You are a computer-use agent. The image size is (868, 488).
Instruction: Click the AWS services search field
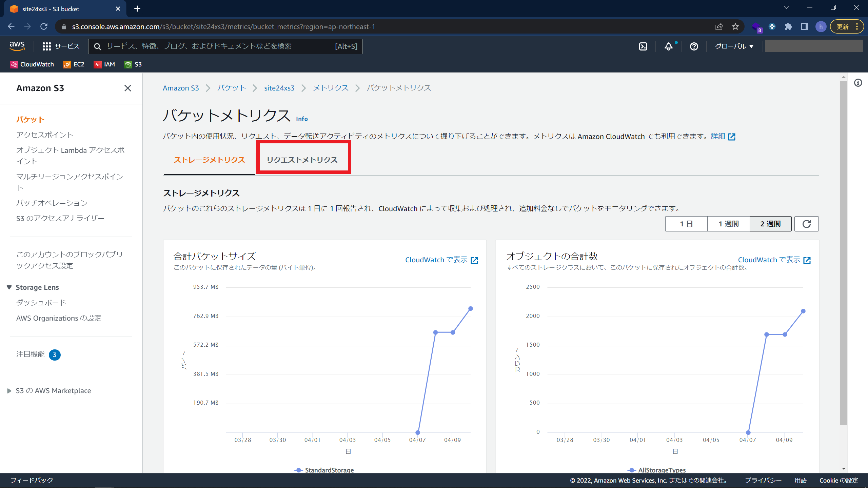tap(225, 46)
